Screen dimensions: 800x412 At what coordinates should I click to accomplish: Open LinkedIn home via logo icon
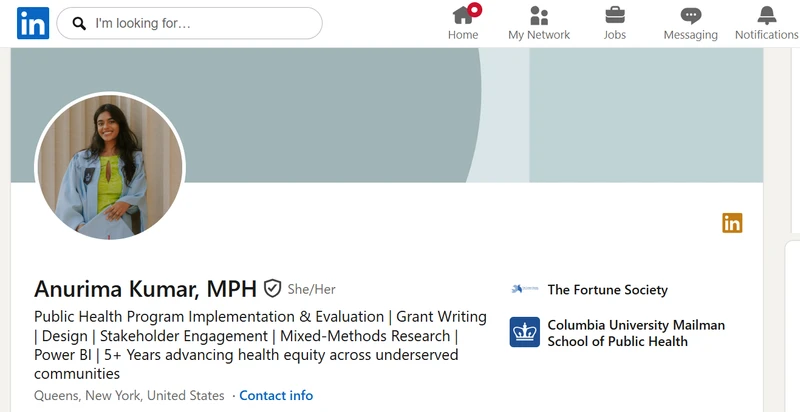tap(33, 23)
